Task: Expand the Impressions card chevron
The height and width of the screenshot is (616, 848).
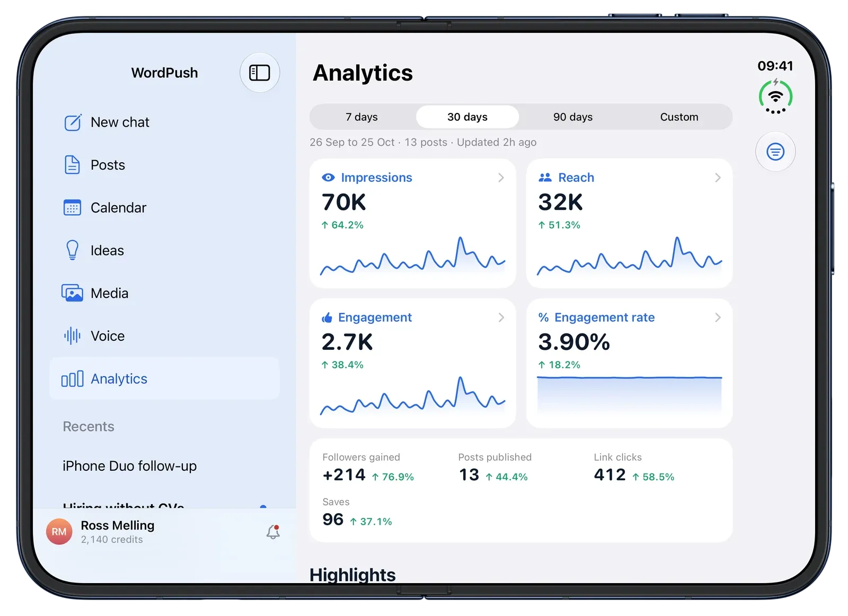Action: [501, 178]
